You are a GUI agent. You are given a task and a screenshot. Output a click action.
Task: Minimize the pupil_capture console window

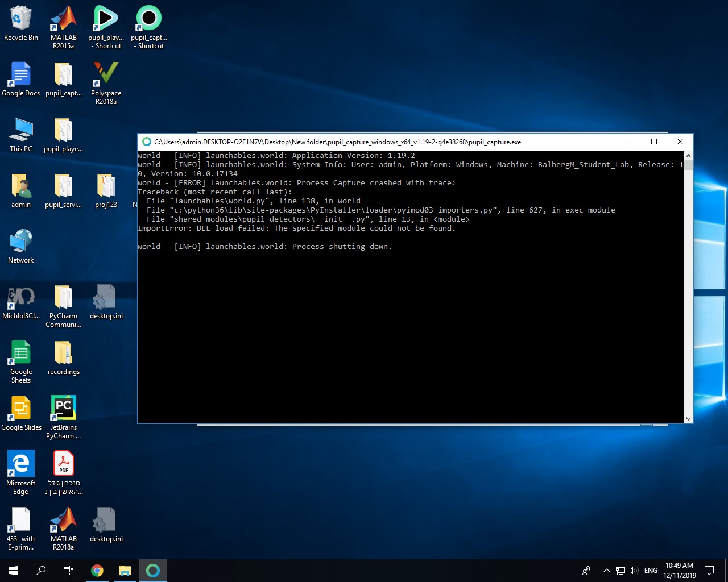[628, 142]
